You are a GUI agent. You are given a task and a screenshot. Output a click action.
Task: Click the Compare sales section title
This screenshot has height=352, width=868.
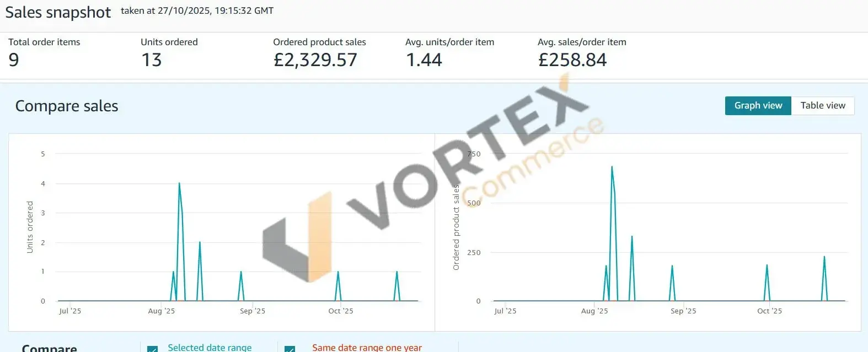(x=67, y=106)
